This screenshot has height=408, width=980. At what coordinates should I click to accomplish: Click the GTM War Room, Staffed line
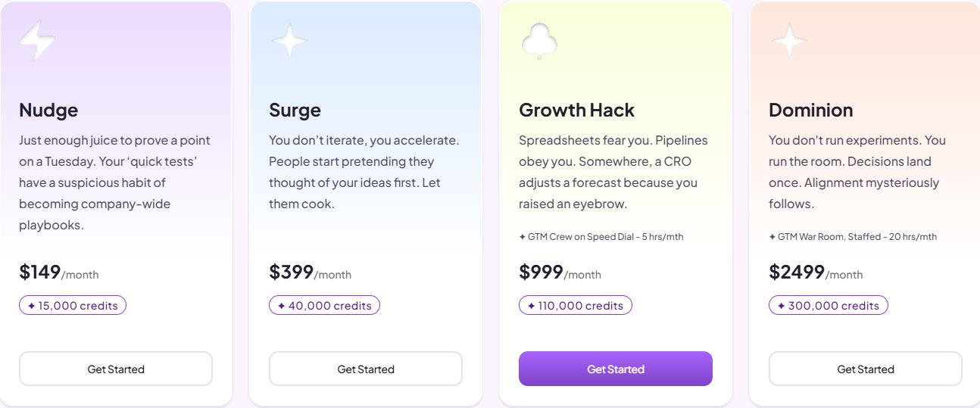coord(853,237)
